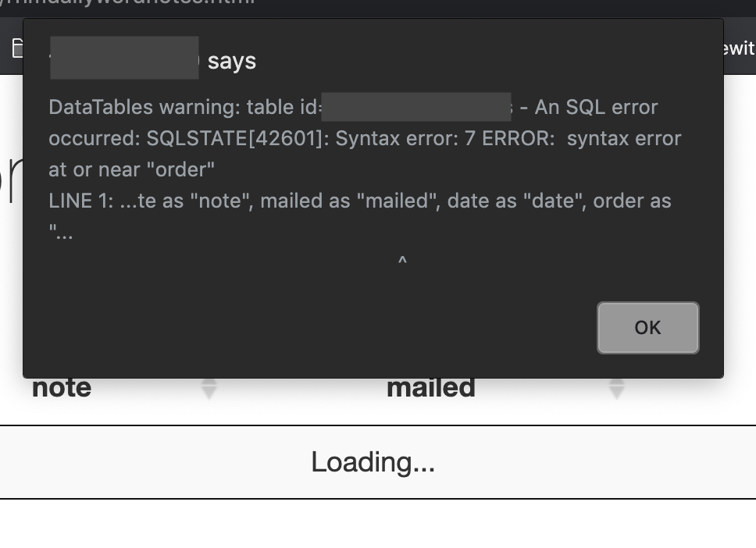Toggle sort order on the "mailed" header
The width and height of the screenshot is (756, 548).
click(430, 386)
